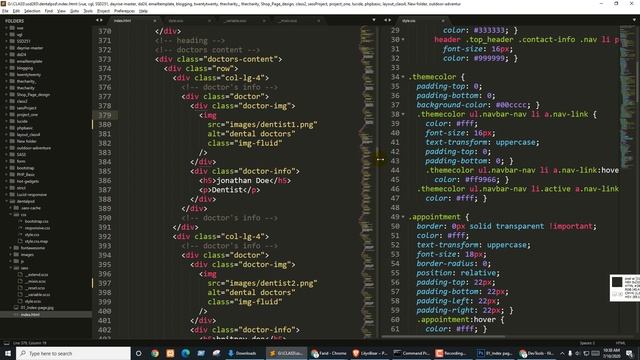
Task: Open style.scss file
Action: tap(33, 301)
